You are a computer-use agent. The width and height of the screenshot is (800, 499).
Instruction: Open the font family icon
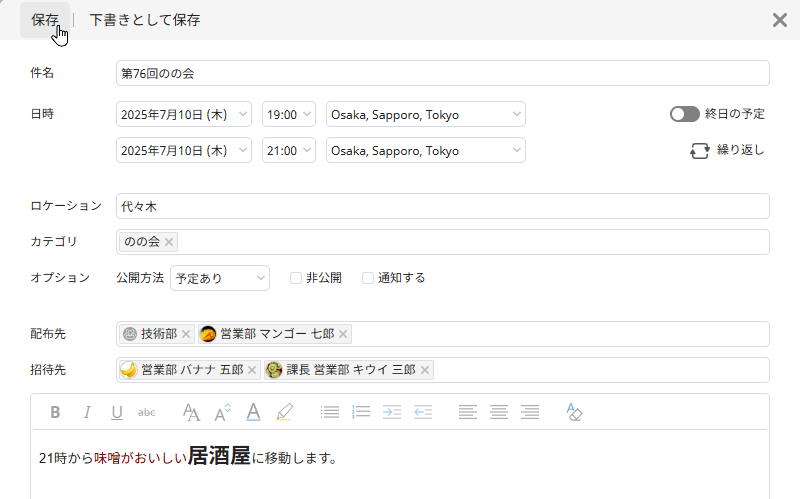191,412
